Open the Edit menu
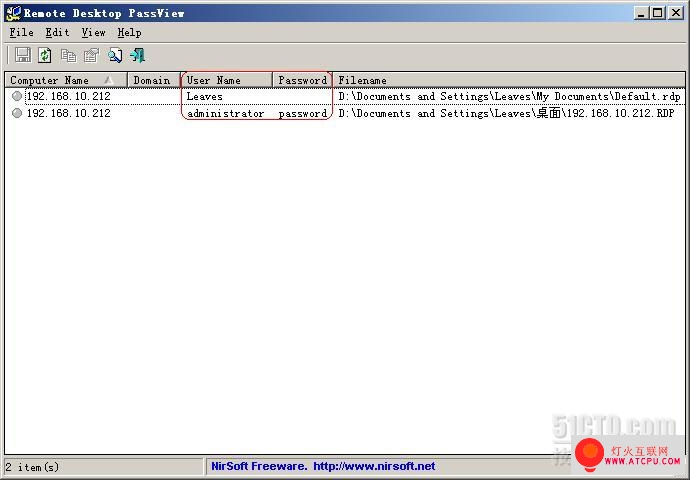The width and height of the screenshot is (690, 480). pyautogui.click(x=57, y=33)
